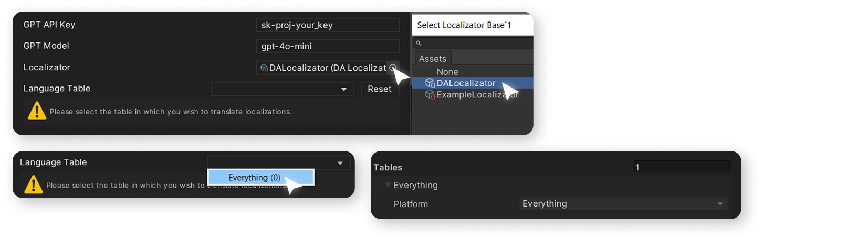Select ExampleLocalizator in the asset list
Viewport: 868px width, 239px height.
[x=473, y=95]
